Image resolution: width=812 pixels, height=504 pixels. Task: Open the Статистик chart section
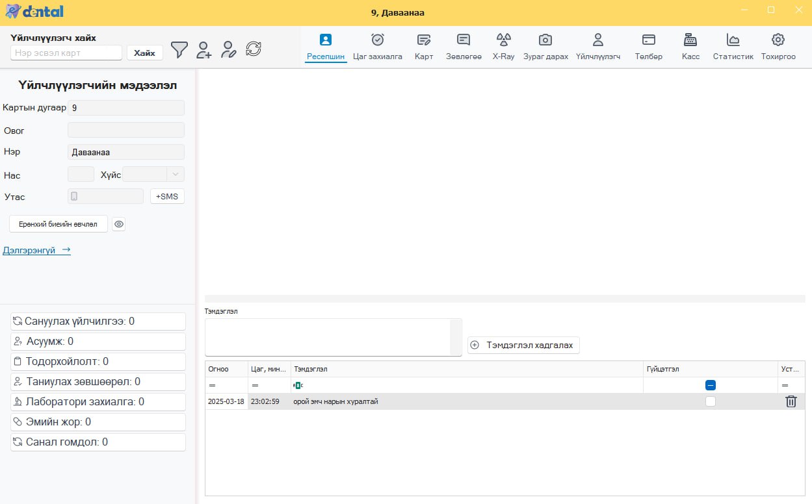(733, 46)
